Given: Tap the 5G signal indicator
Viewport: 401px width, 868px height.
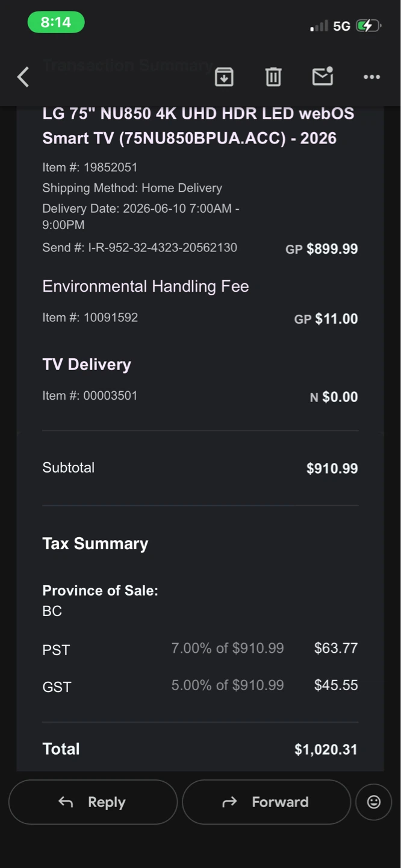Looking at the screenshot, I should click(341, 26).
